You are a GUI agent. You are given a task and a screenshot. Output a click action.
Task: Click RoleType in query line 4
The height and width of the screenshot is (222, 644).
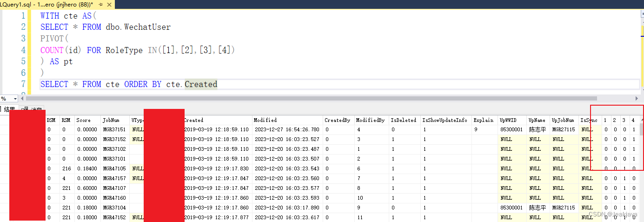[x=124, y=50]
